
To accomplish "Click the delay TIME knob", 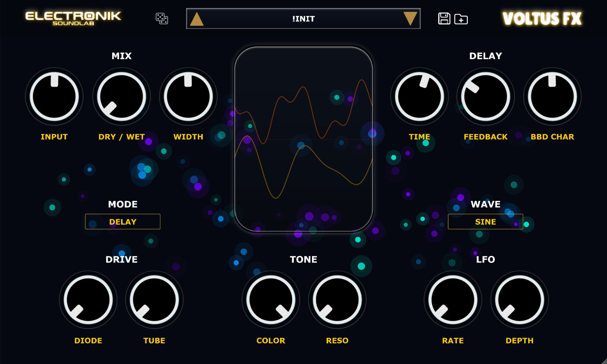I will click(419, 97).
